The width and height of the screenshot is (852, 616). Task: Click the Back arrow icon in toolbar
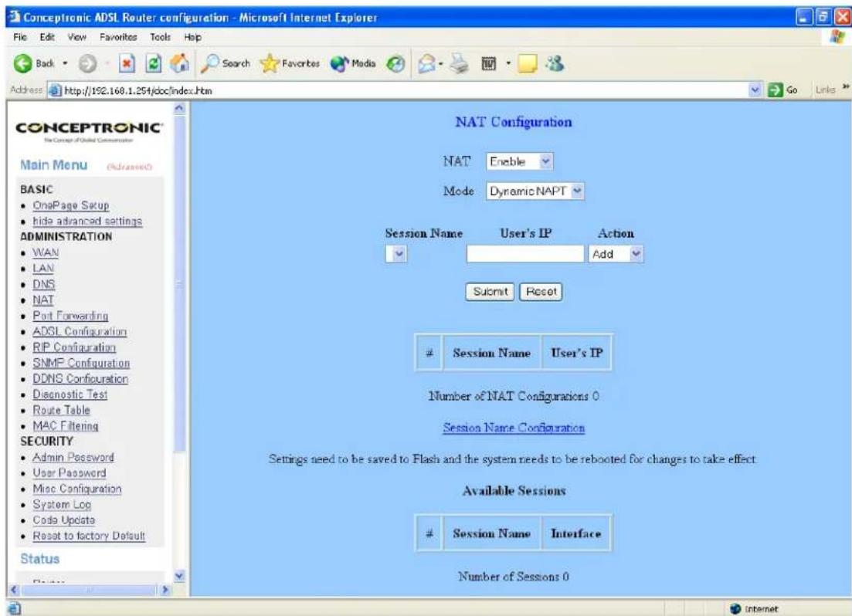pyautogui.click(x=23, y=63)
